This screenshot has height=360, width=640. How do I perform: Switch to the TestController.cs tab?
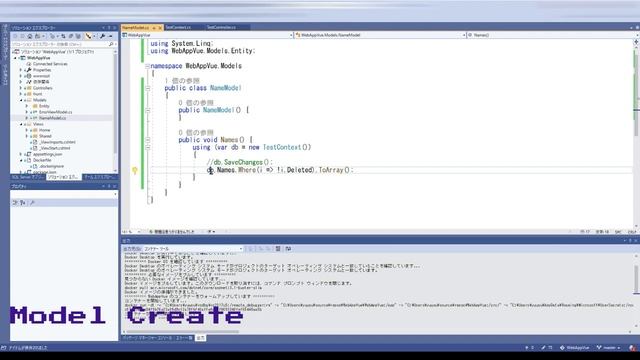point(221,27)
